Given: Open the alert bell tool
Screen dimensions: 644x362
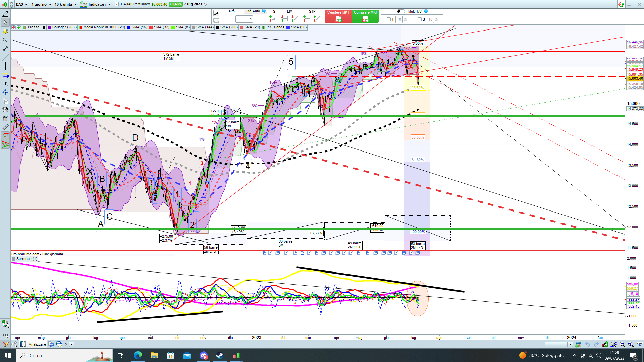Looking at the screenshot, I should pos(5,31).
